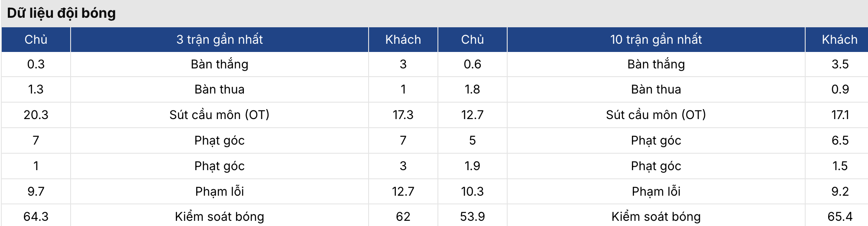
Task: Click the 0.9 goals conceded value
Action: pyautogui.click(x=840, y=90)
